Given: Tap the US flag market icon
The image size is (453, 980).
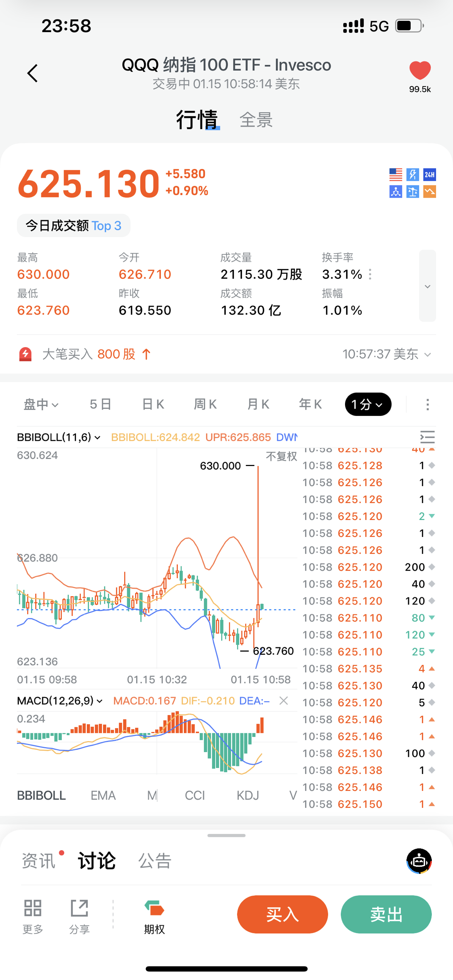Looking at the screenshot, I should pyautogui.click(x=396, y=175).
